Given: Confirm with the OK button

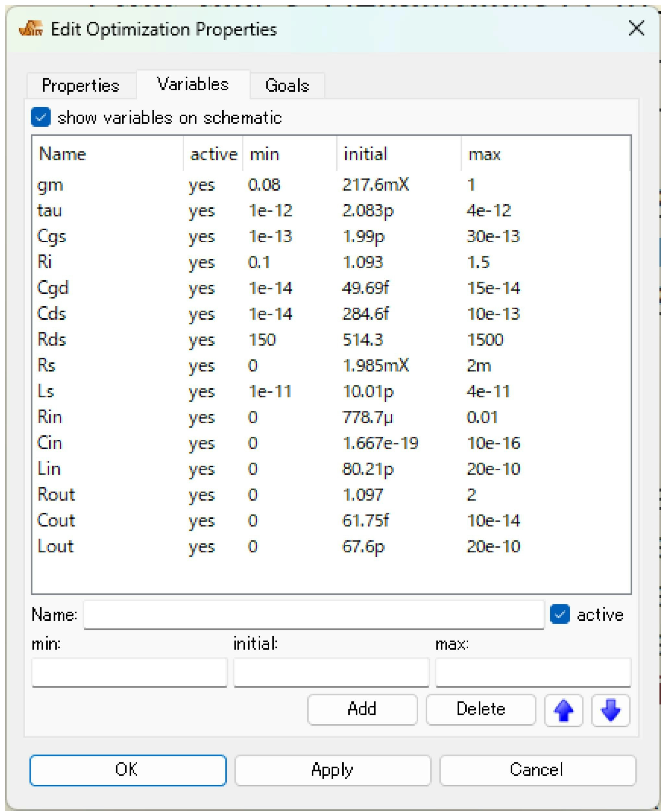Looking at the screenshot, I should [x=128, y=770].
